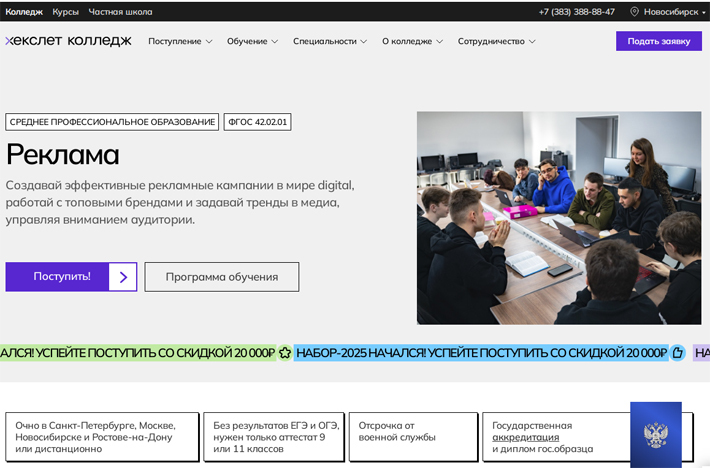The height and width of the screenshot is (468, 710).
Task: Switch to the Колледж section
Action: click(x=24, y=12)
